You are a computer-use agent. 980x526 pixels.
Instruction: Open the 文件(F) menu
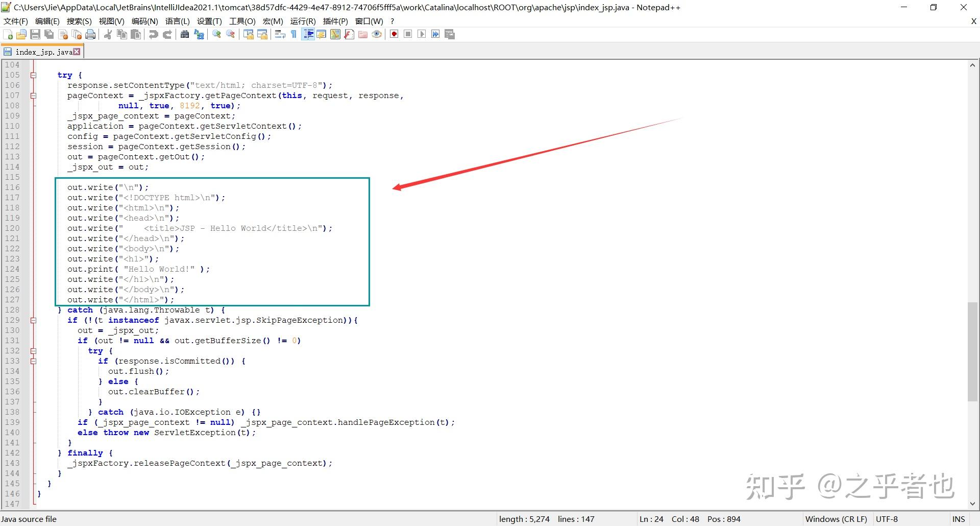[16, 21]
